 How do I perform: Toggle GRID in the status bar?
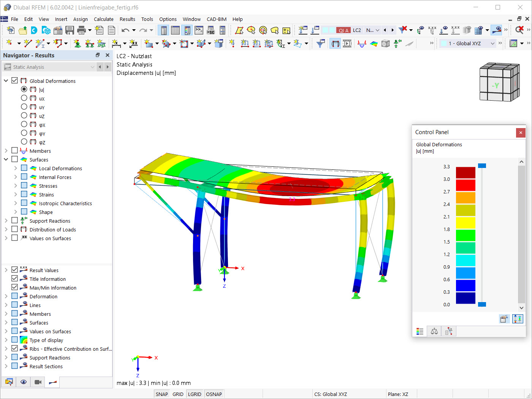178,394
